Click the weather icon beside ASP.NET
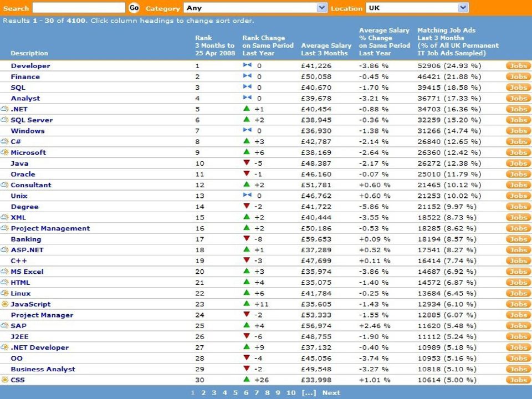The image size is (532, 399). point(5,250)
